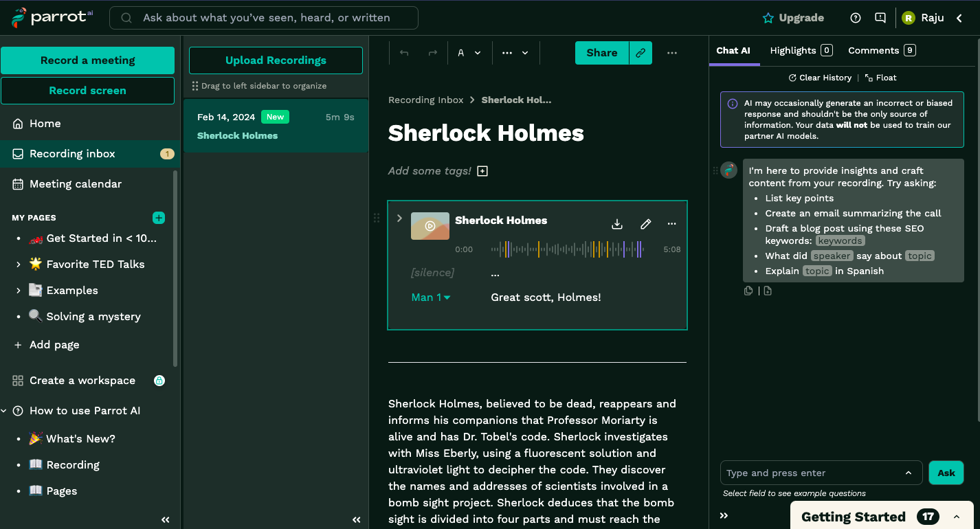This screenshot has width=980, height=529.
Task: Download the Sherlock Holmes recording
Action: coord(617,224)
